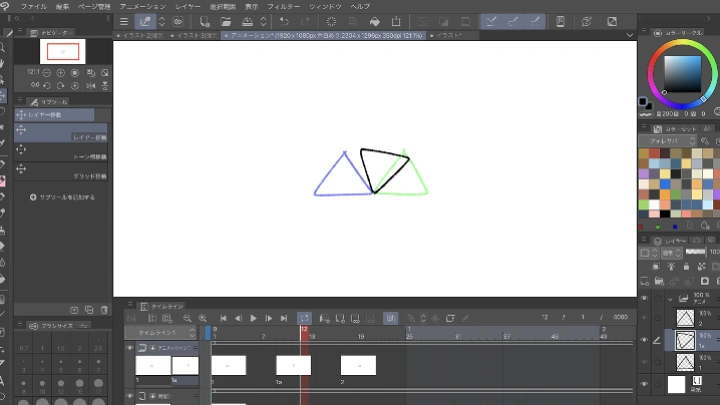This screenshot has width=720, height=405.
Task: Open the フィルター menu
Action: coord(283,6)
